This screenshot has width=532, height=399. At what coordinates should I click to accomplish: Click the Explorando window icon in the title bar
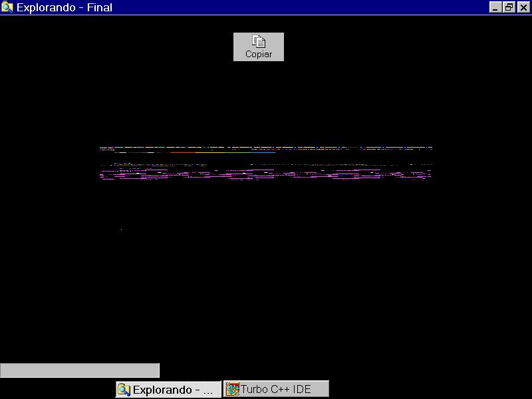pos(7,7)
